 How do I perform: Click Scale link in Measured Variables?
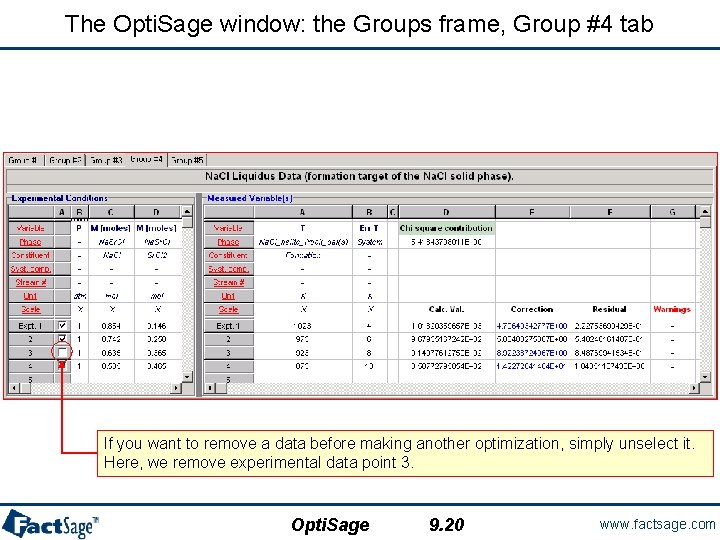pyautogui.click(x=229, y=309)
